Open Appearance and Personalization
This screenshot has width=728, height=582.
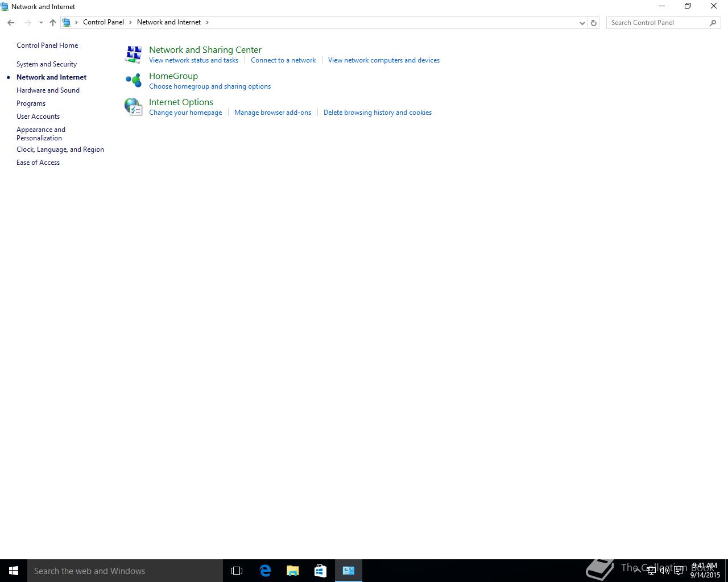click(x=41, y=134)
